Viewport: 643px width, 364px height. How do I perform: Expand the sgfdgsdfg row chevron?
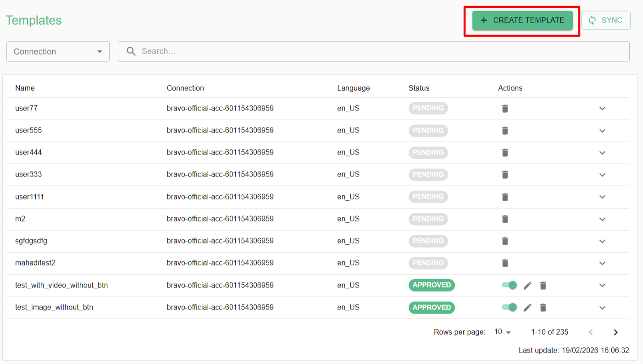(602, 241)
